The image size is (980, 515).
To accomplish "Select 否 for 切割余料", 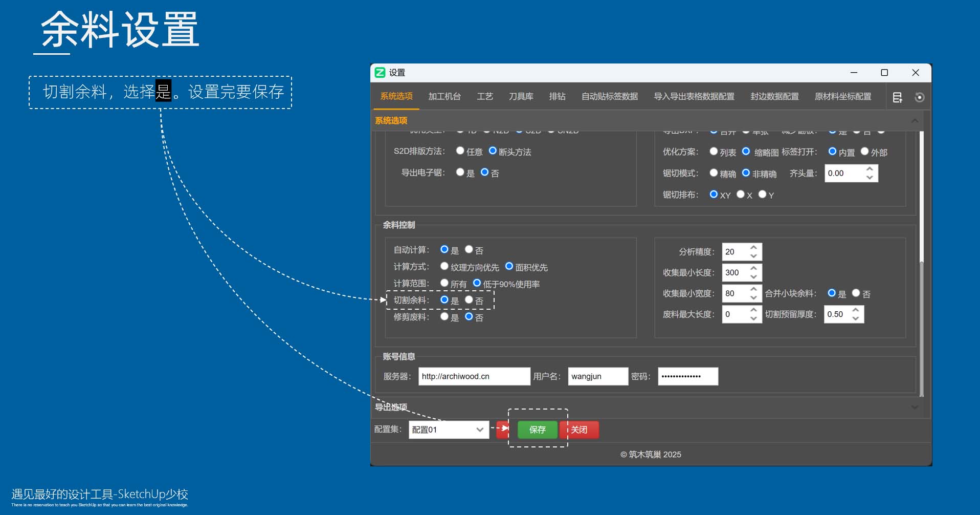I will [x=469, y=300].
